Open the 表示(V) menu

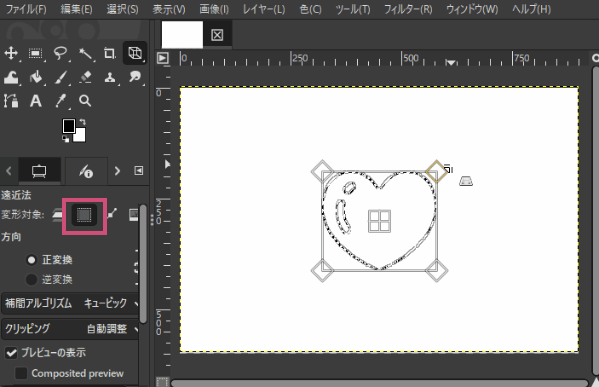point(169,9)
